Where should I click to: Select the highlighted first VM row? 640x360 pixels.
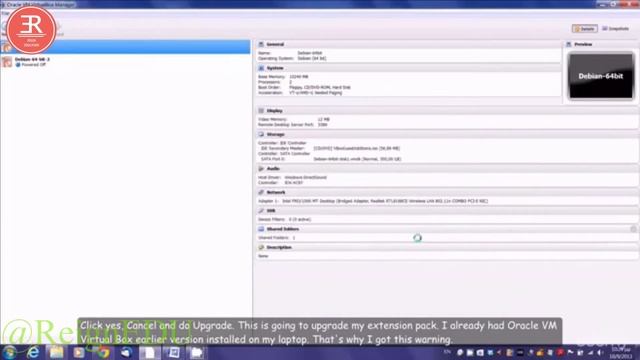tap(125, 47)
